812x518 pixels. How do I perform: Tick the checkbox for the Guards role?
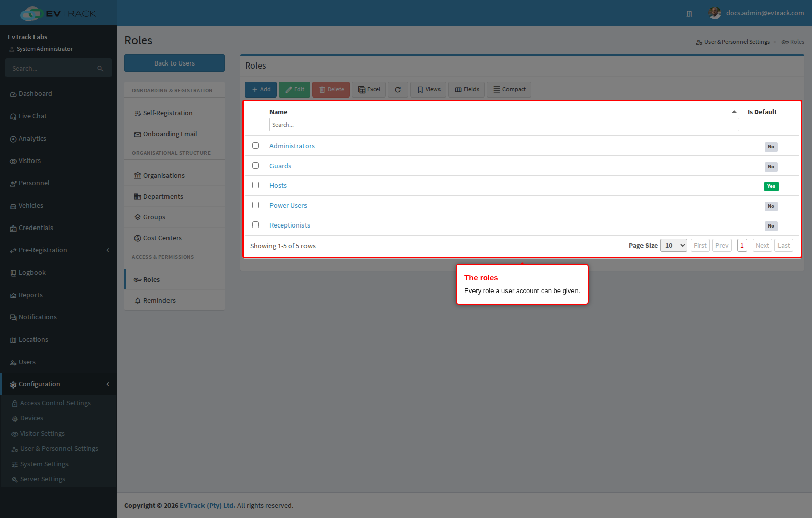[x=256, y=166]
